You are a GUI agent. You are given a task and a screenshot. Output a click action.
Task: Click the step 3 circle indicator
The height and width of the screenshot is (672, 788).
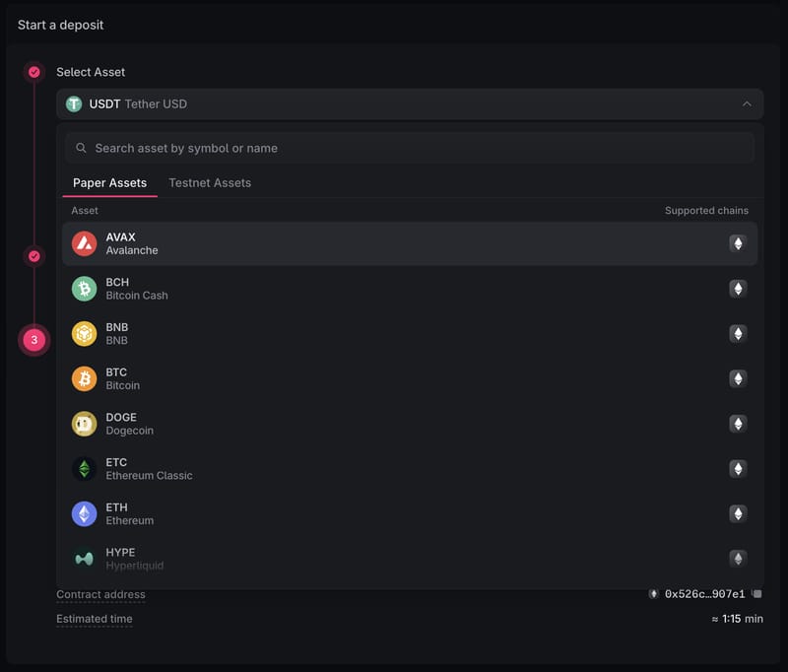tap(34, 340)
